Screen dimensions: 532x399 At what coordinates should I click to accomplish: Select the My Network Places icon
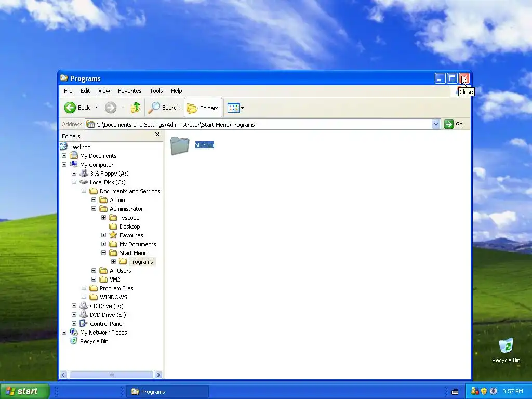click(74, 332)
